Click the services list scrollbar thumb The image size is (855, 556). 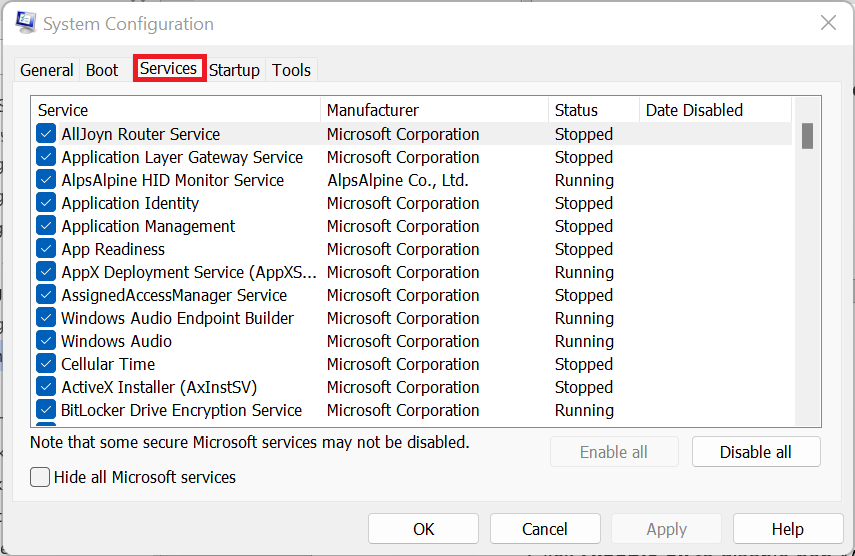[x=808, y=136]
